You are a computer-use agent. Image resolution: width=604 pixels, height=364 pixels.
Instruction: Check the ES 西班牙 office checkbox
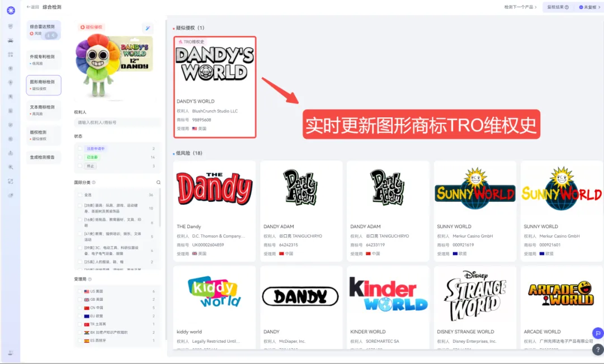80,341
